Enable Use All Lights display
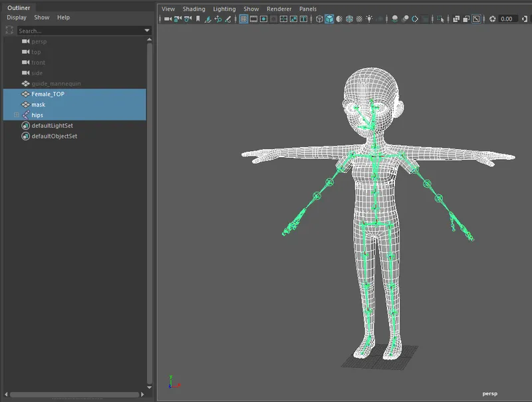Image resolution: width=532 pixels, height=402 pixels. [369, 19]
